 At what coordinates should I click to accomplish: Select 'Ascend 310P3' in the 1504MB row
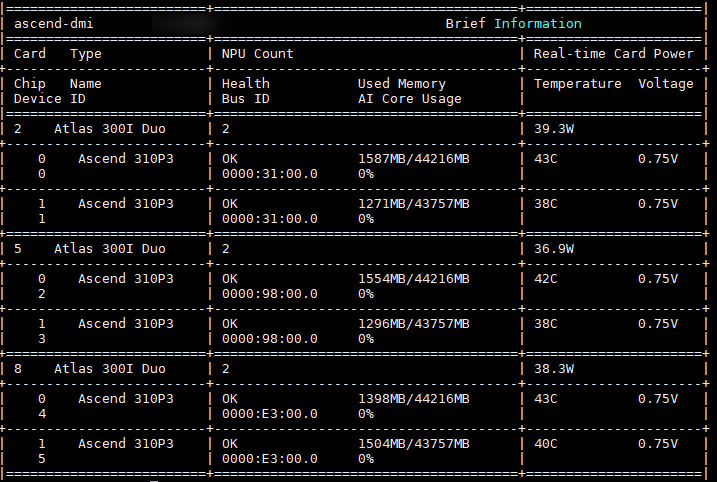click(x=126, y=444)
